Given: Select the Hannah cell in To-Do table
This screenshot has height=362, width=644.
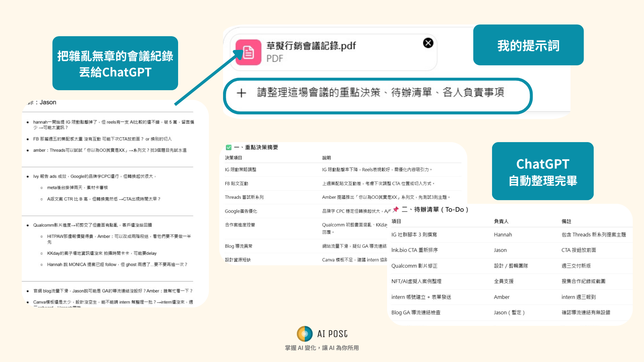Looking at the screenshot, I should (x=503, y=235).
